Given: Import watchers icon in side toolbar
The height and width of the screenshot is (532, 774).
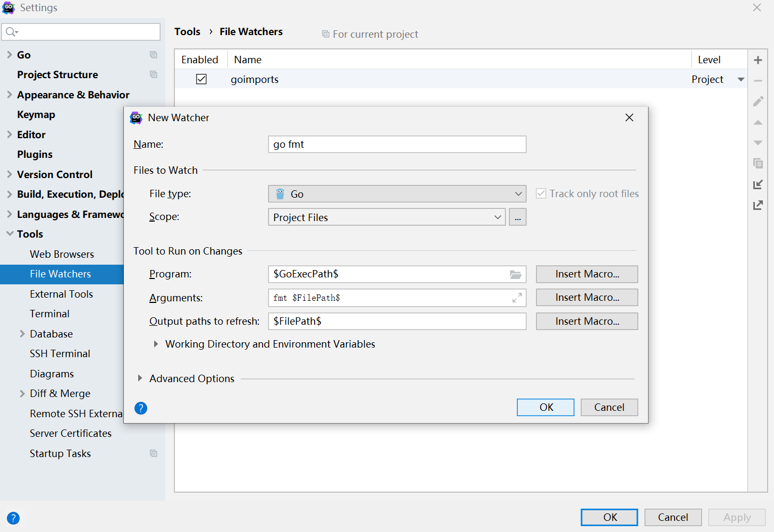Looking at the screenshot, I should 758,184.
